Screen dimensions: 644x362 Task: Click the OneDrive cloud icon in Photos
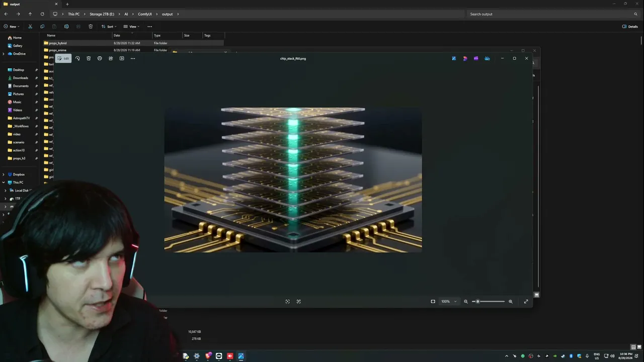[x=487, y=58]
